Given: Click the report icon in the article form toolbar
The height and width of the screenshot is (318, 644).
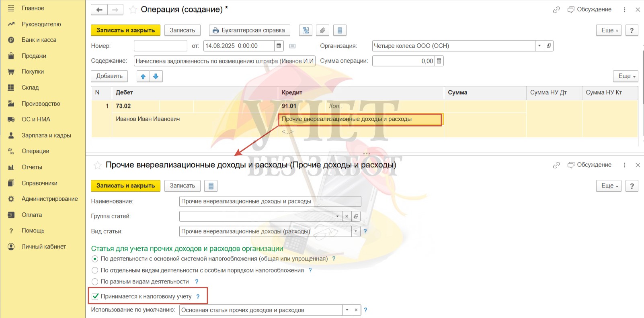Looking at the screenshot, I should click(211, 185).
